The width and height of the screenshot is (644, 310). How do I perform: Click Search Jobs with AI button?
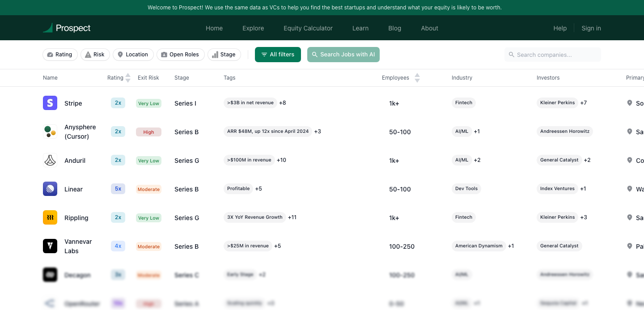click(343, 55)
